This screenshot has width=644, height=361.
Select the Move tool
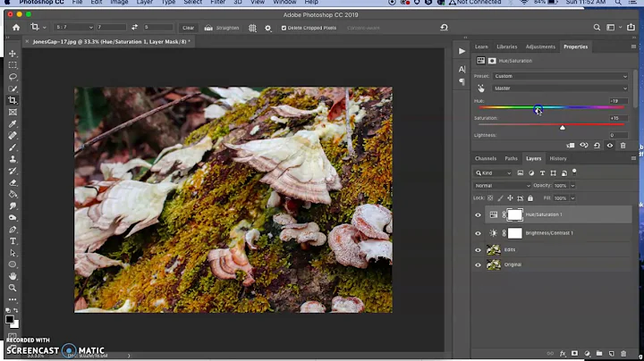click(13, 54)
